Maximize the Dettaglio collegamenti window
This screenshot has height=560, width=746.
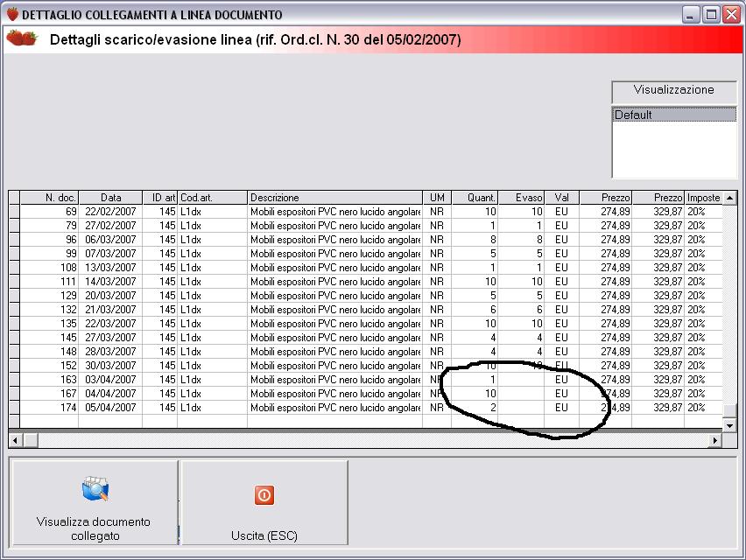(x=711, y=15)
